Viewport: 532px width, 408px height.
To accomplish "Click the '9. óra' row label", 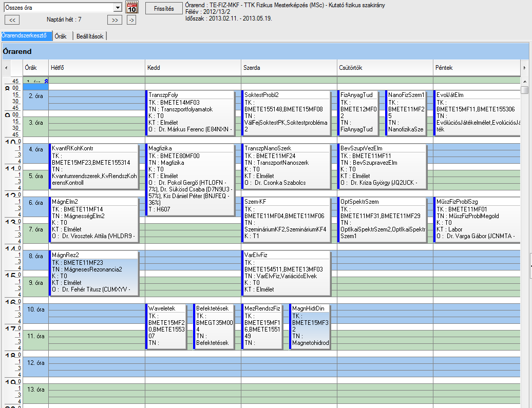I will point(35,283).
